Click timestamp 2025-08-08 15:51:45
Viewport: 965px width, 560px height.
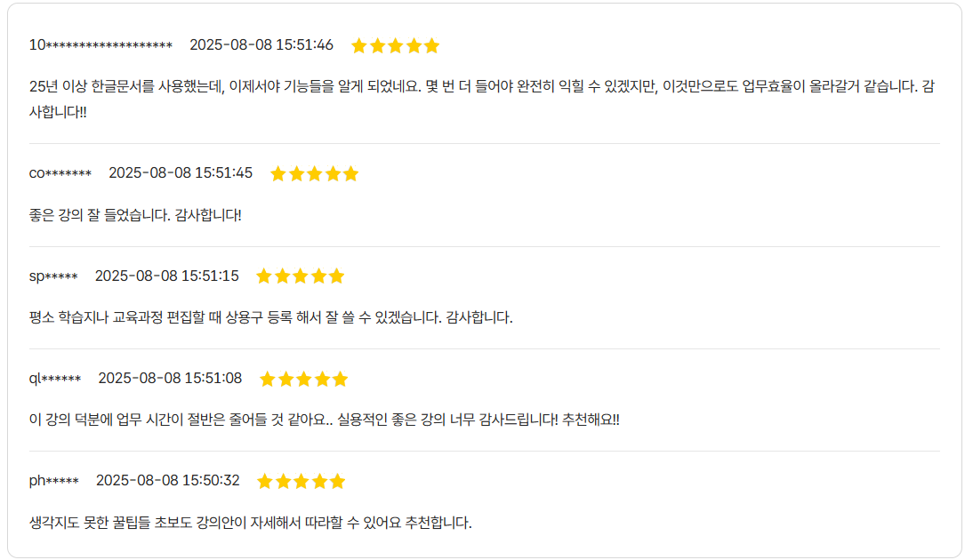click(x=181, y=173)
